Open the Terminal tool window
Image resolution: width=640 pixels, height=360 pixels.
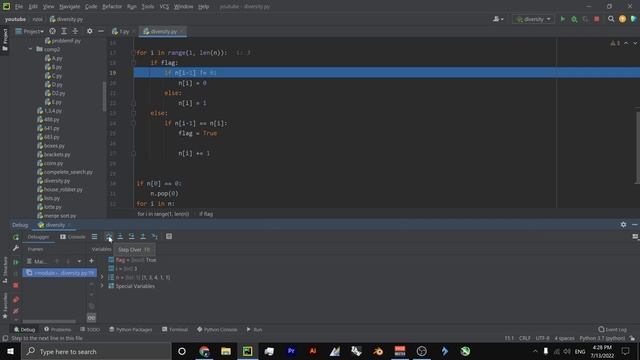click(x=175, y=329)
